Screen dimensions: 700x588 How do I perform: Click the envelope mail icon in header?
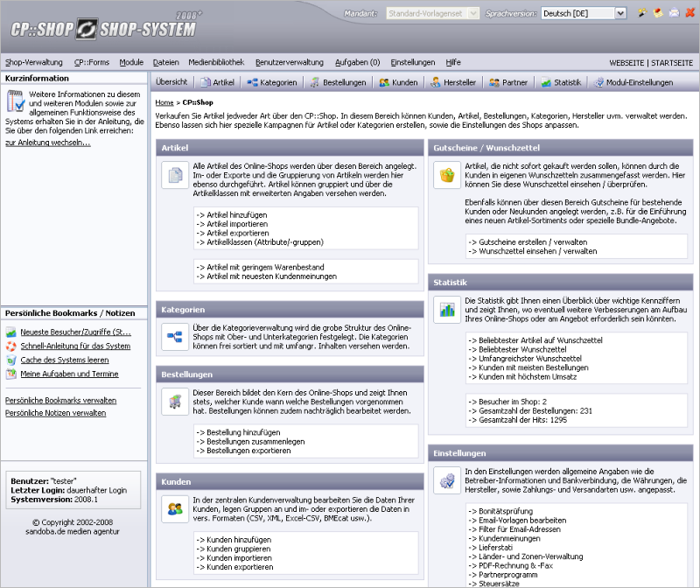click(x=674, y=13)
